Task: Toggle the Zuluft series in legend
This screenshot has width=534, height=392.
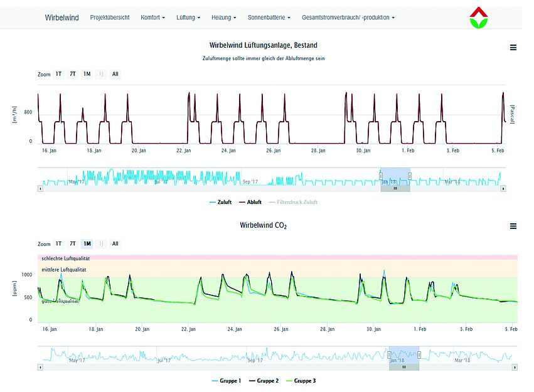Action: 220,202
